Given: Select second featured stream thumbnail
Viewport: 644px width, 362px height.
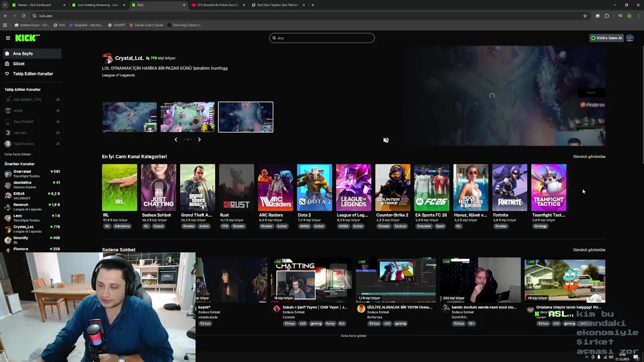Looking at the screenshot, I should (x=188, y=117).
